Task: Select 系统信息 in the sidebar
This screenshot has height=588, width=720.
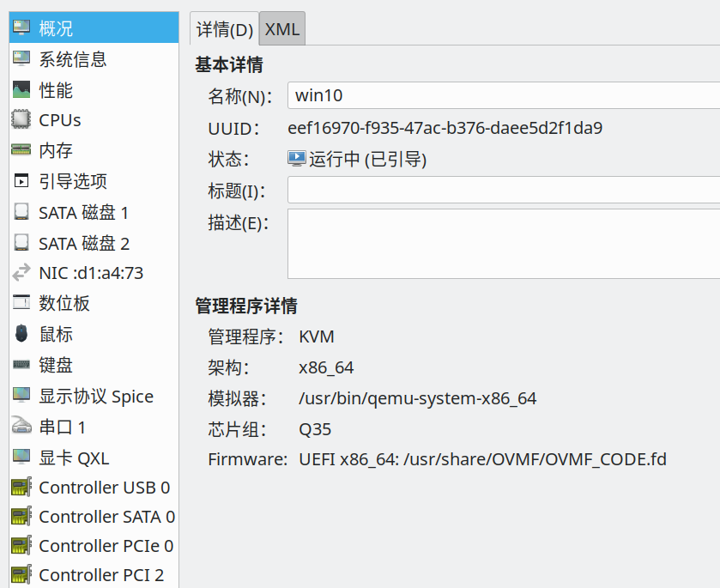Action: (73, 59)
